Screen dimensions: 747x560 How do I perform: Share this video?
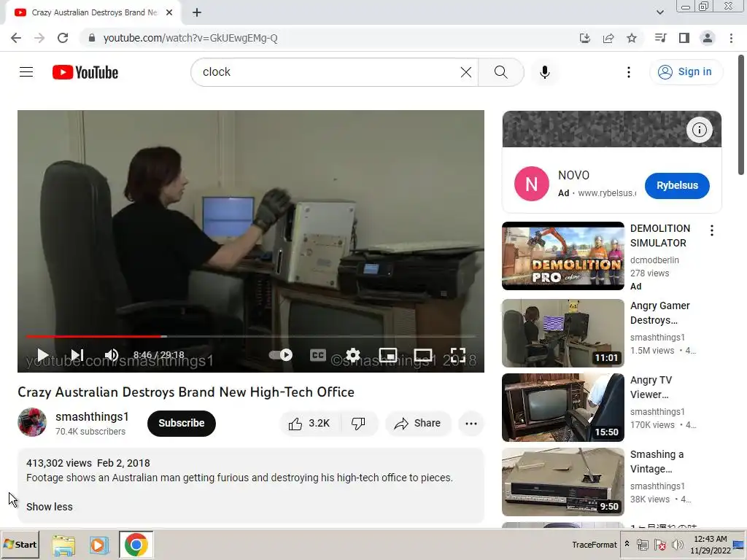418,424
